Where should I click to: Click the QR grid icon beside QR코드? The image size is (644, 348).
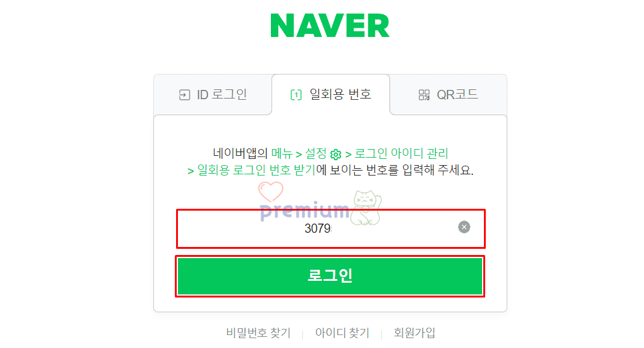(424, 95)
